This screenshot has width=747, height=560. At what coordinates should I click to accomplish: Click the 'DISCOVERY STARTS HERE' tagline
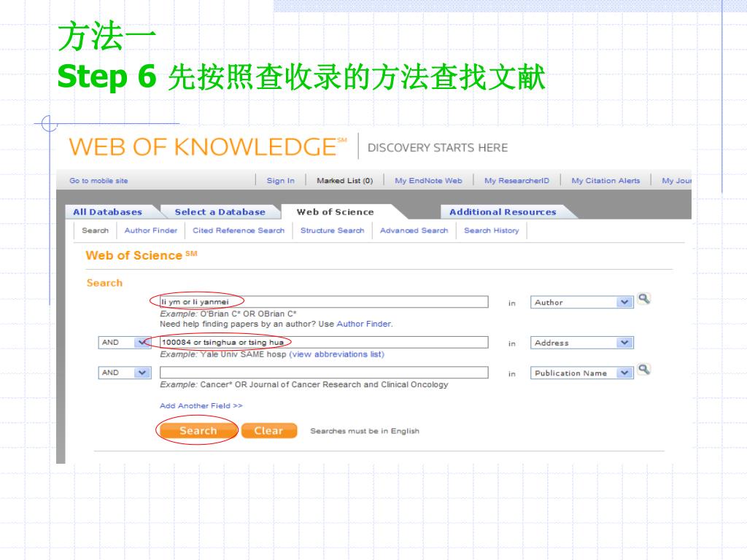[438, 147]
